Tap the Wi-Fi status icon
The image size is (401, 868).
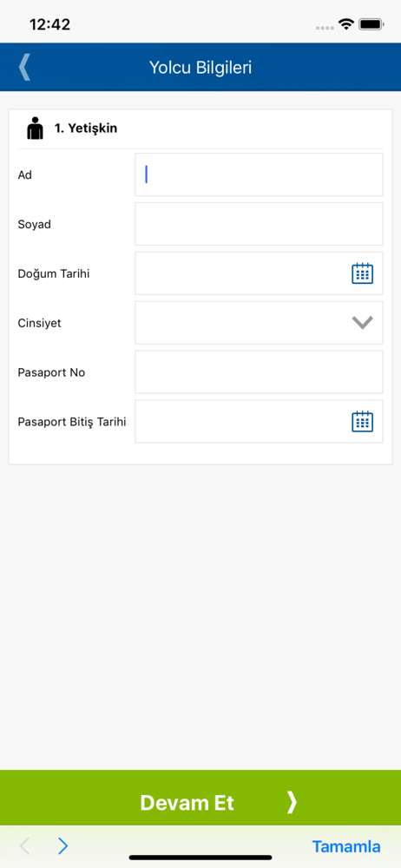(346, 24)
